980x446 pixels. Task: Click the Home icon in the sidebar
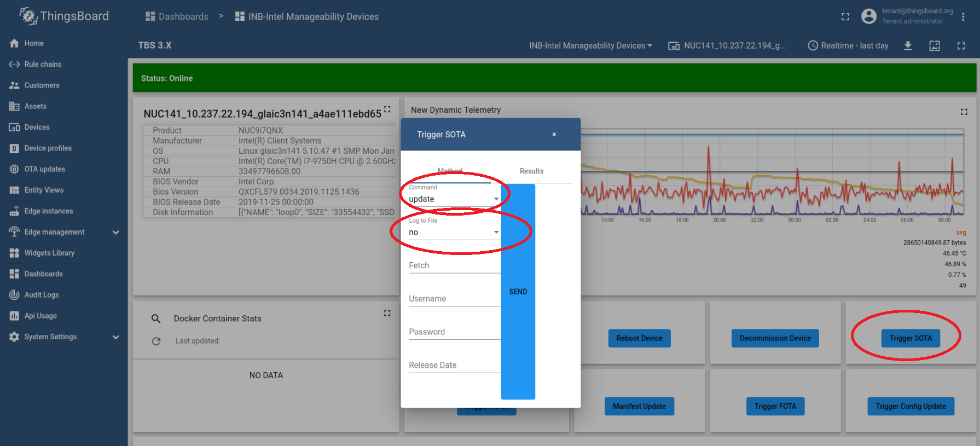click(14, 43)
